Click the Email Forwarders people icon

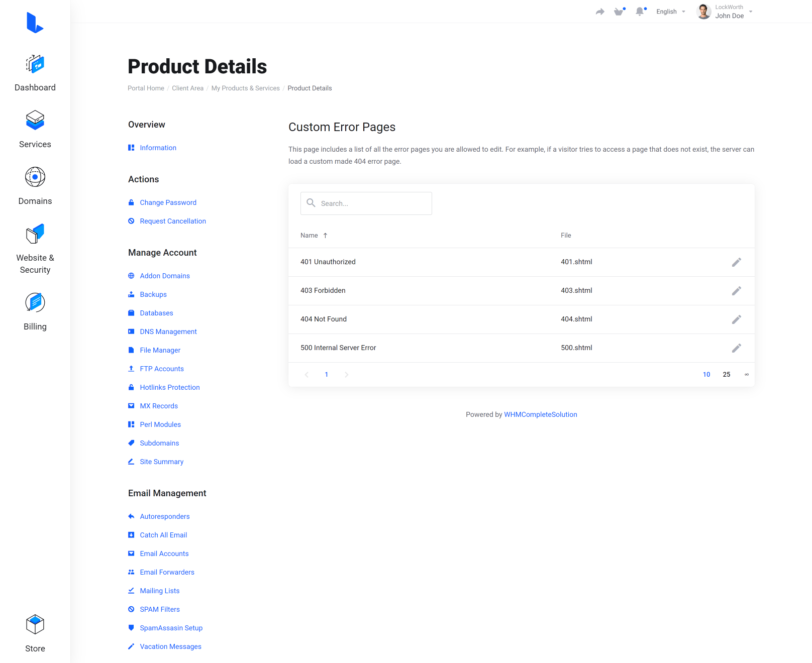(131, 572)
